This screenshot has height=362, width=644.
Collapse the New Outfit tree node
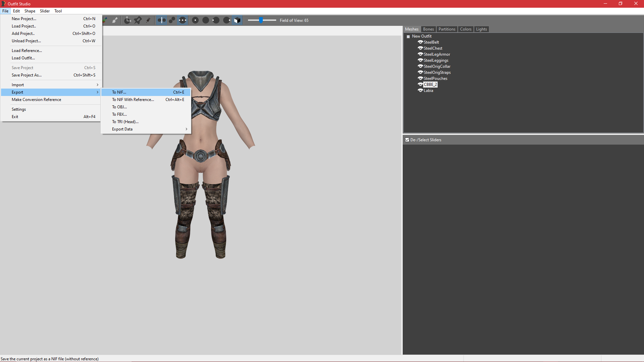(x=408, y=37)
